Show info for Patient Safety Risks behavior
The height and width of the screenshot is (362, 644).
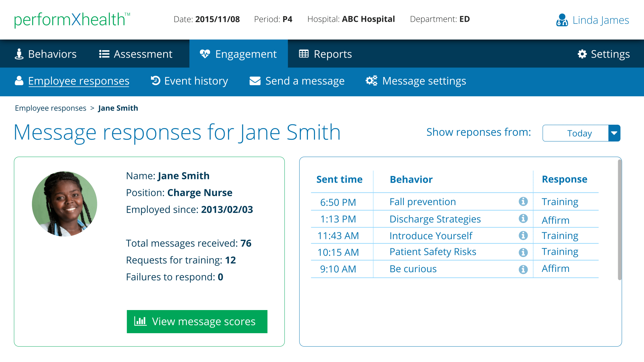(523, 252)
